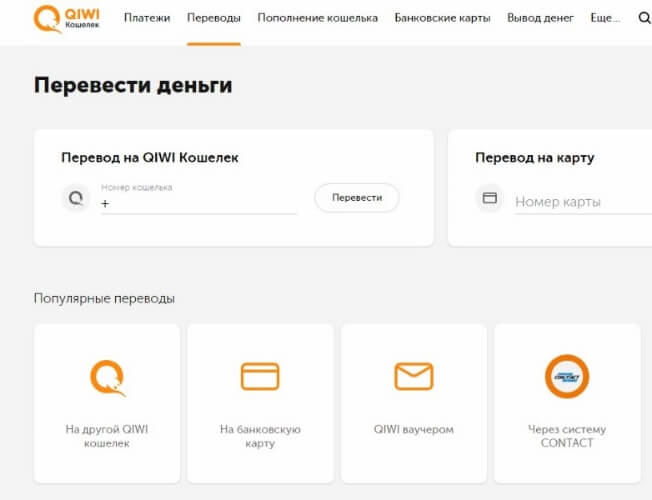Click the QIWI Кошелек logo

66,19
